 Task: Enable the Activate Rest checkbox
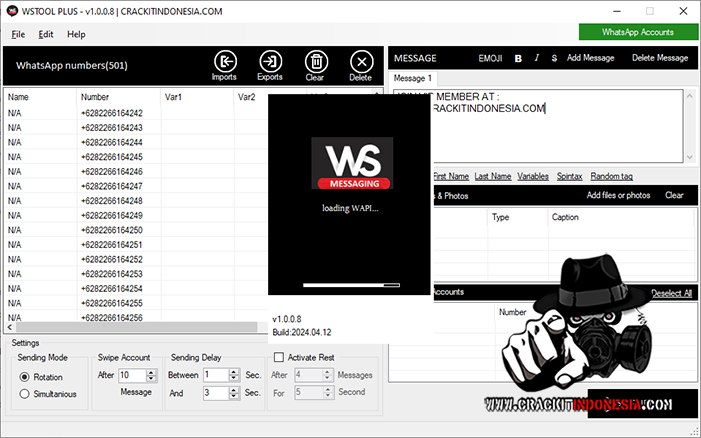279,357
